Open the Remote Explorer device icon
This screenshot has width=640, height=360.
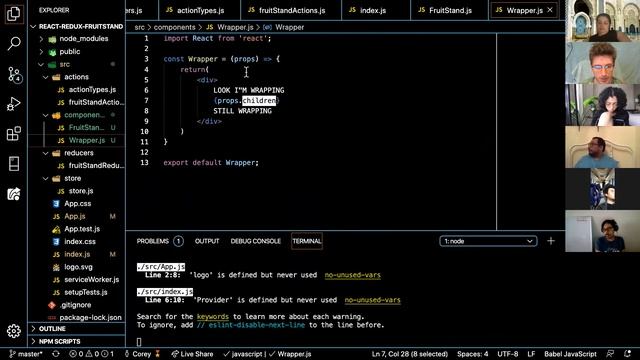[x=13, y=163]
